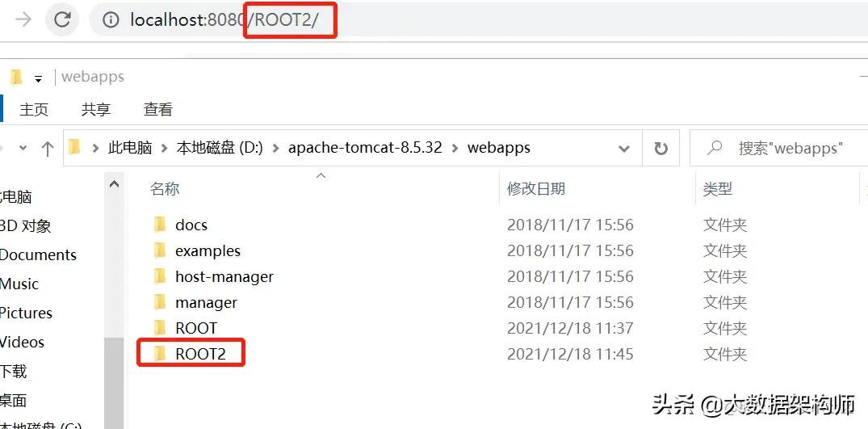Click the navigation pane scrollbar up arrow
Viewport: 868px width, 429px height.
tap(115, 186)
